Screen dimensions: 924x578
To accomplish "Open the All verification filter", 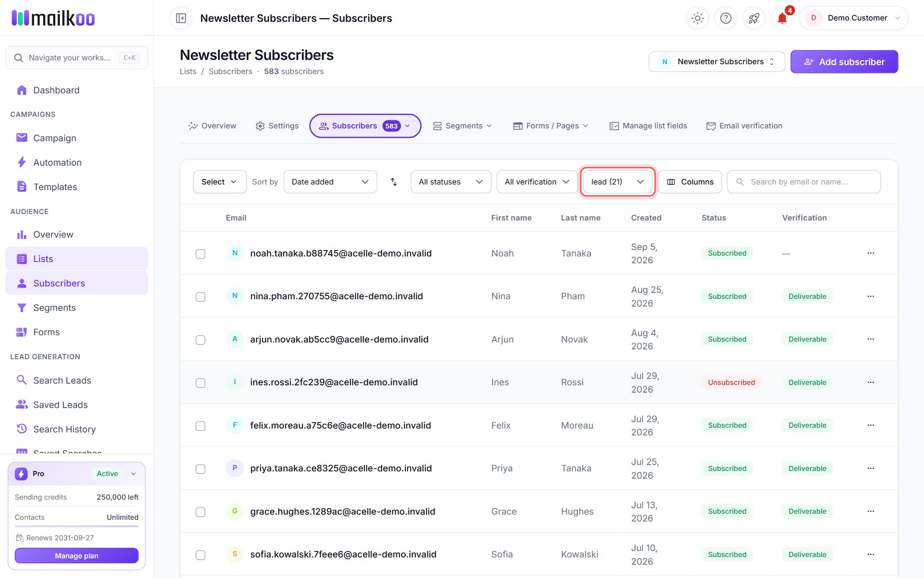I will (x=537, y=182).
